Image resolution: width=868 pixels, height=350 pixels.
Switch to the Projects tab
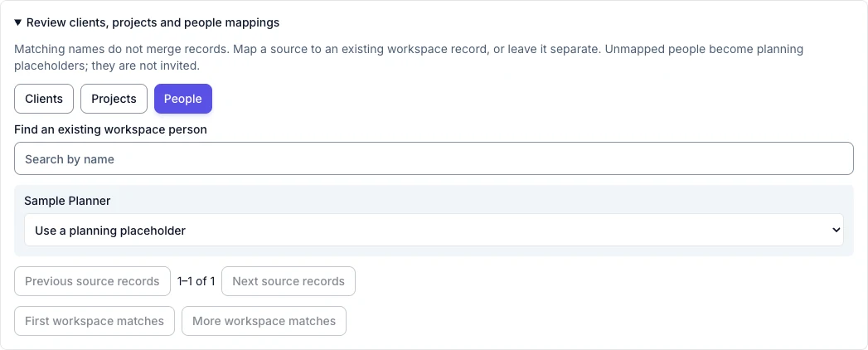114,99
